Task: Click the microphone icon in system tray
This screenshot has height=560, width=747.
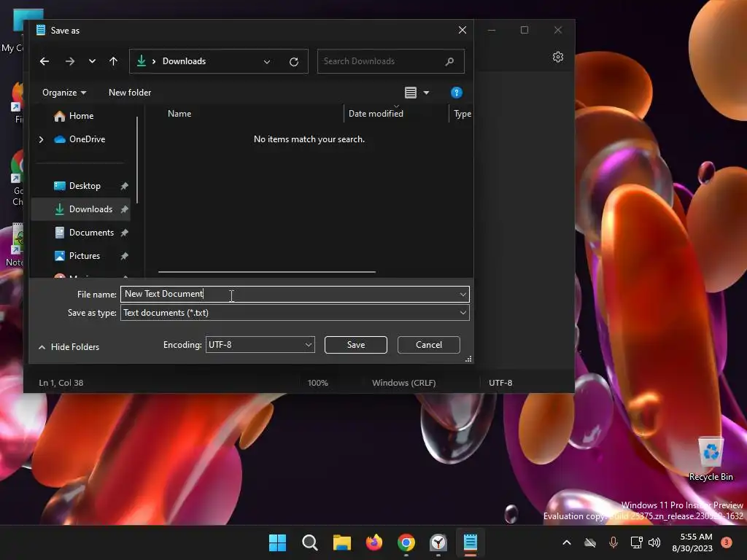Action: click(613, 542)
